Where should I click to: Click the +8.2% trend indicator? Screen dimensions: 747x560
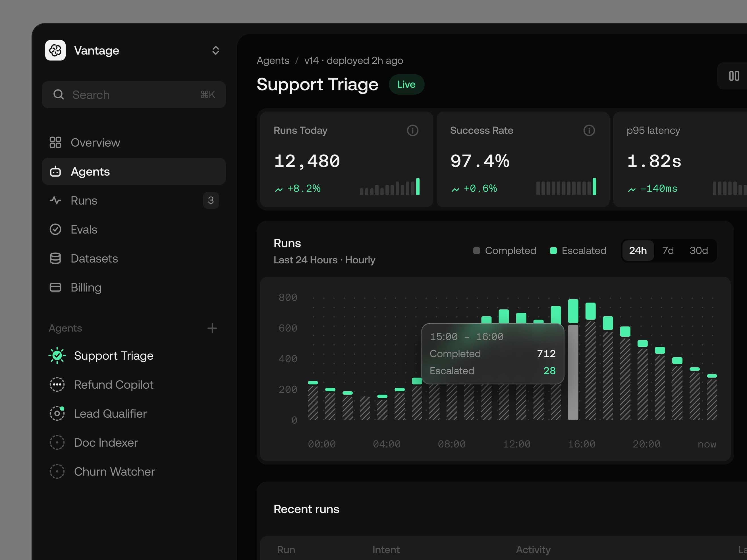coord(298,188)
